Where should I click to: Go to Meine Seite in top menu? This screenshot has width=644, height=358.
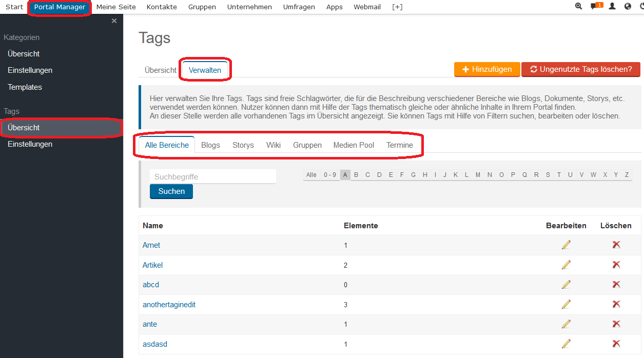click(116, 7)
